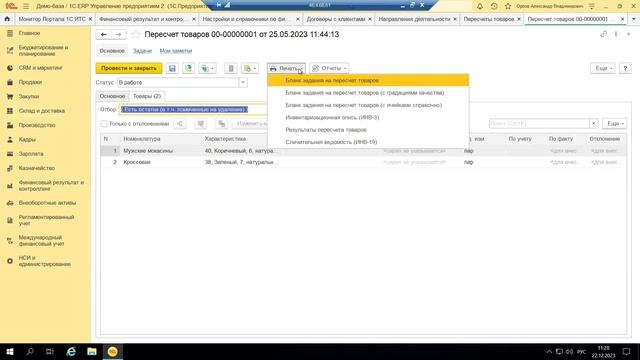Image resolution: width=640 pixels, height=360 pixels.
Task: Open the Мои заметки link
Action: (176, 51)
